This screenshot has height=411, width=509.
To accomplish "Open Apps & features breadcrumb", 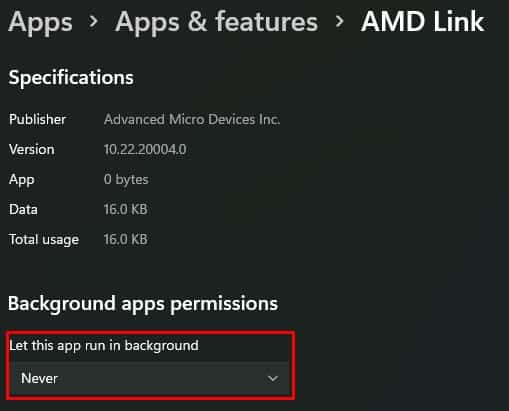I will [216, 22].
